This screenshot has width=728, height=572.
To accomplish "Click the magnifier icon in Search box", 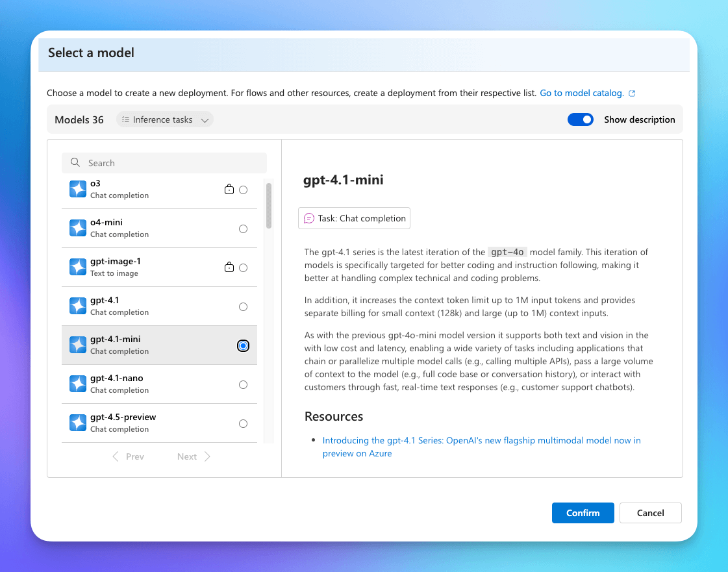I will 75,163.
